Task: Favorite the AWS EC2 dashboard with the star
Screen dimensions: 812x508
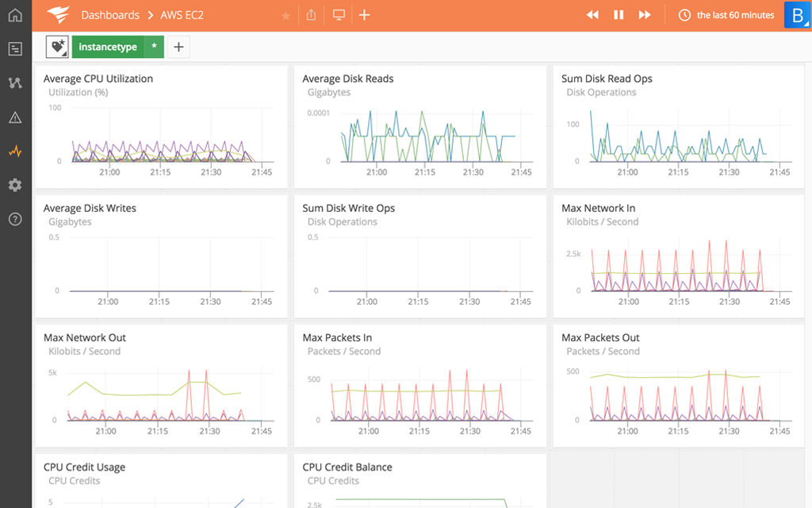Action: (x=285, y=16)
